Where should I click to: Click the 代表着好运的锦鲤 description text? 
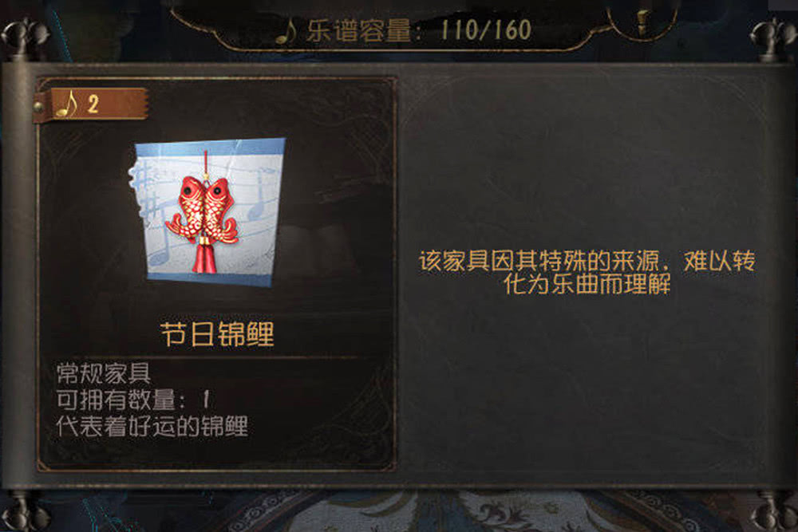pyautogui.click(x=152, y=426)
